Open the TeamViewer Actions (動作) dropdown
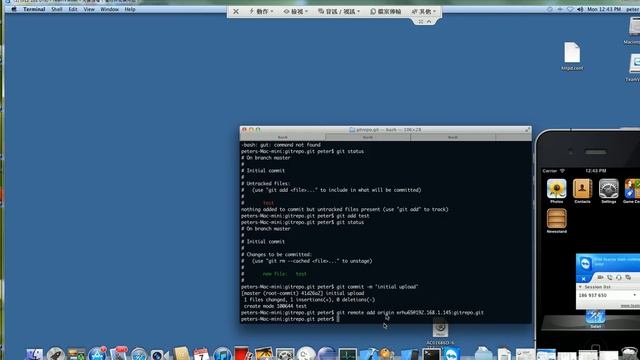Image resolution: width=640 pixels, height=360 pixels. (x=261, y=11)
